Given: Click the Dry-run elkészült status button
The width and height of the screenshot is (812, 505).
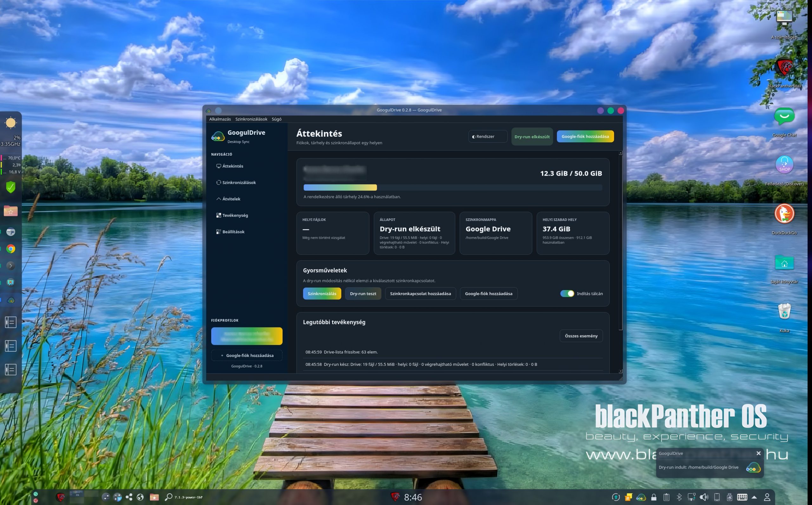Looking at the screenshot, I should pyautogui.click(x=532, y=137).
